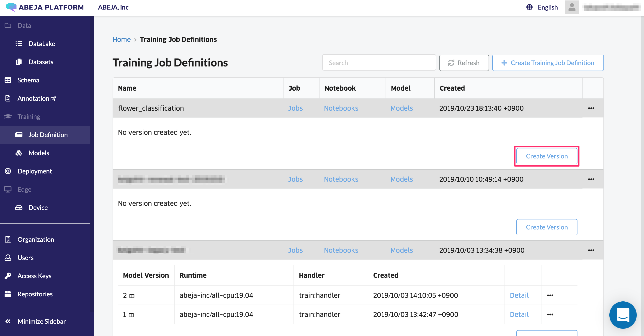
Task: Click the Device drive icon
Action: coord(19,207)
